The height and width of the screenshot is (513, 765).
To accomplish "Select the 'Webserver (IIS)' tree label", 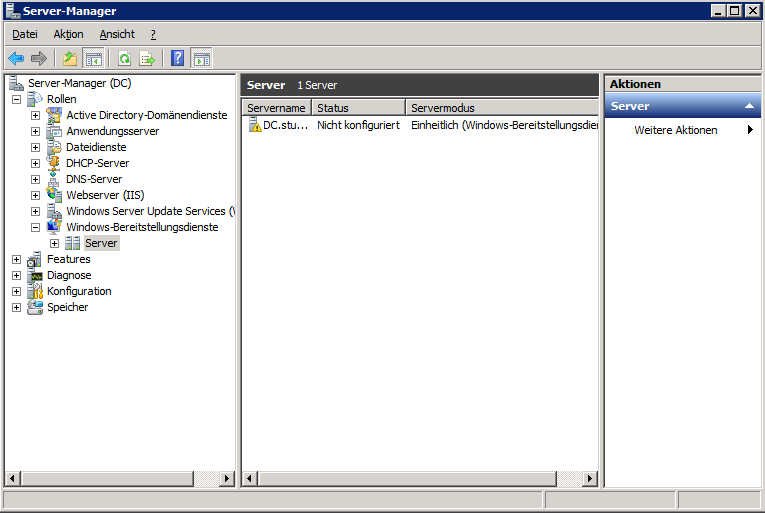I will 105,195.
